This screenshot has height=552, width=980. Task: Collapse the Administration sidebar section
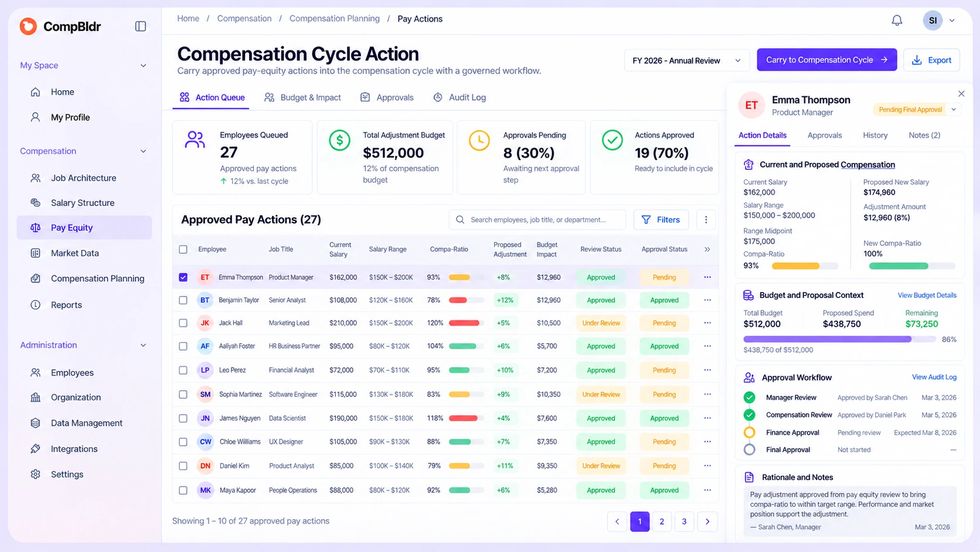click(x=143, y=346)
